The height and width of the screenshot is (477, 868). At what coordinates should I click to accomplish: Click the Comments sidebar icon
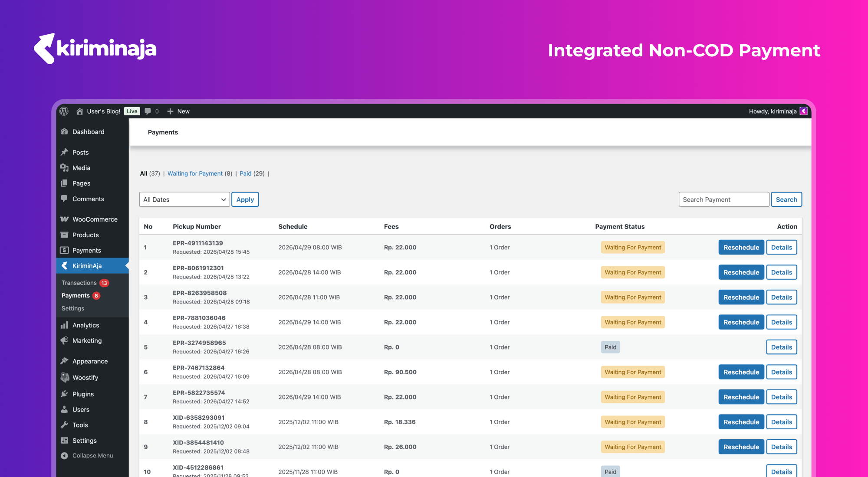[65, 199]
